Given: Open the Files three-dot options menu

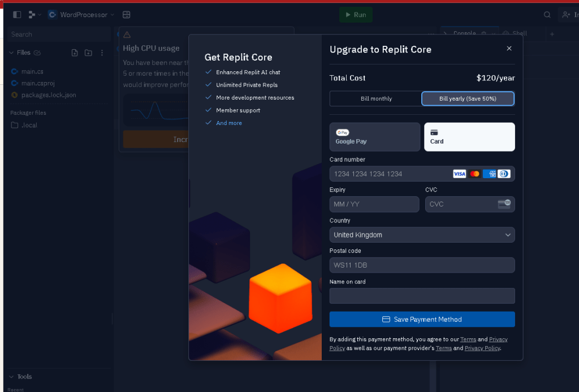Looking at the screenshot, I should point(102,53).
